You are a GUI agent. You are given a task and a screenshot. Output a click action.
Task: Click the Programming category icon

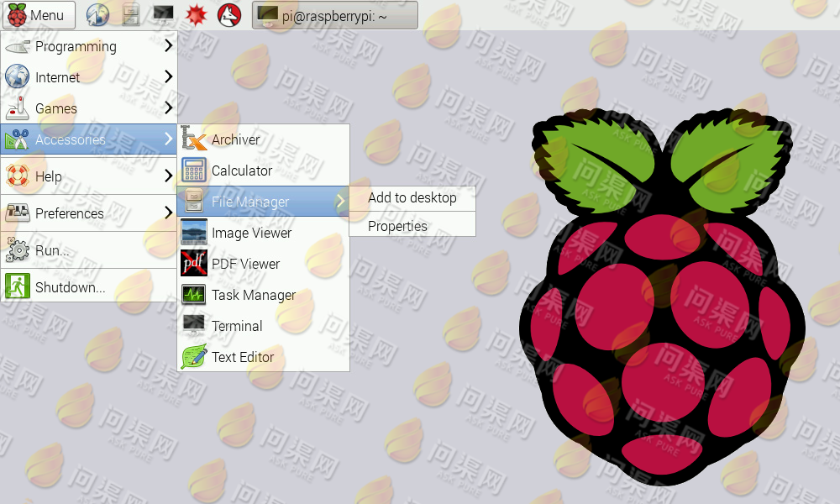[x=17, y=46]
